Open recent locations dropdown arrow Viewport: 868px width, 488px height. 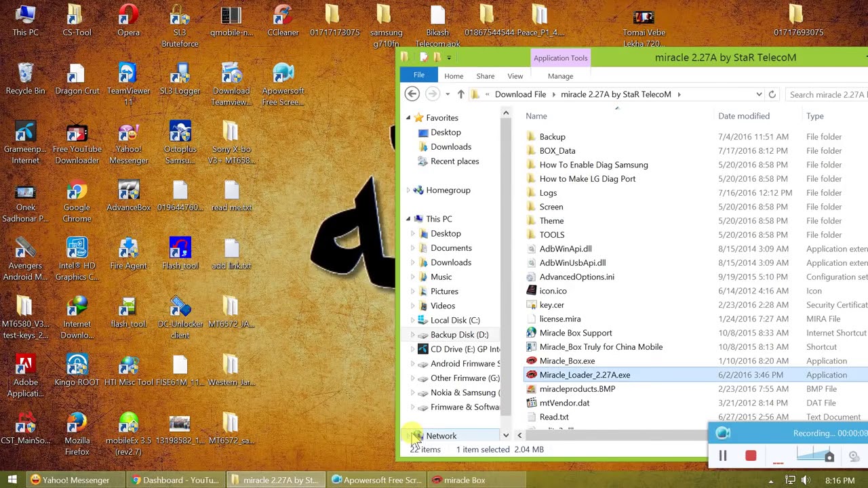[x=447, y=95]
